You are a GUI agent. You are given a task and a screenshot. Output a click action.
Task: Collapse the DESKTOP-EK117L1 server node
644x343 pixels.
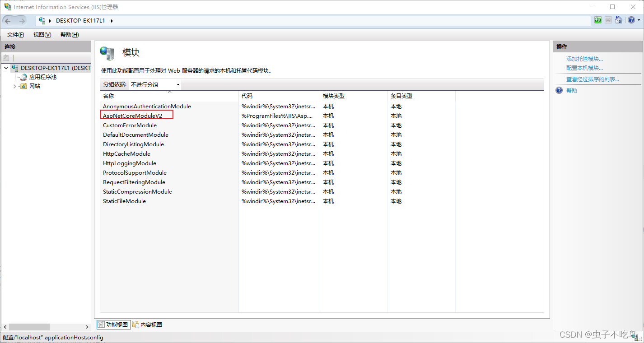[x=6, y=68]
